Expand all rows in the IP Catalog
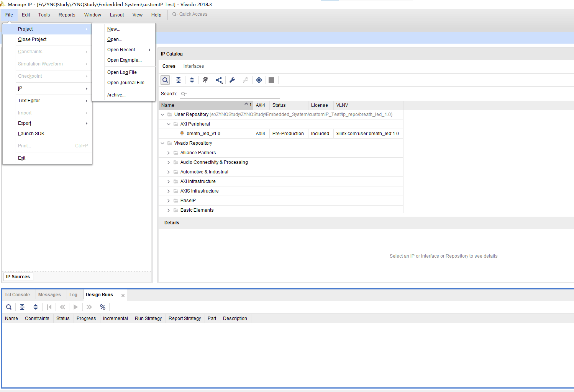Viewport: 574px width, 392px height. click(x=192, y=80)
